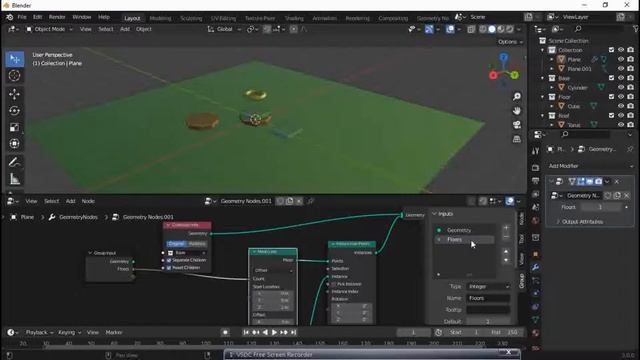Open the Keying dropdown in timeline
The image size is (640, 360).
coord(69,333)
